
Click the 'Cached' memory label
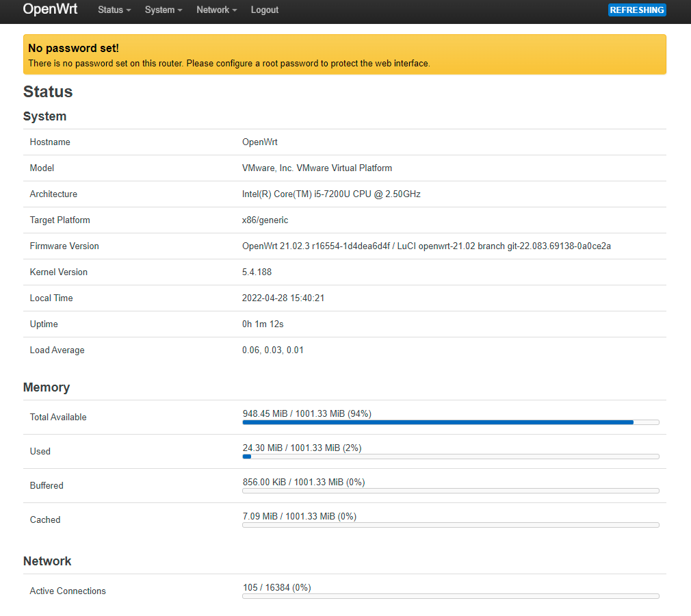(45, 520)
